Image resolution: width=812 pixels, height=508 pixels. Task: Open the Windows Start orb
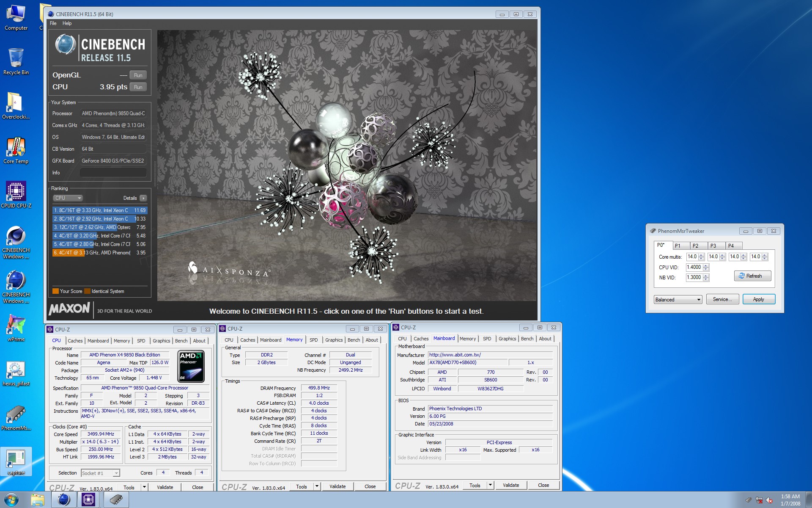(11, 500)
